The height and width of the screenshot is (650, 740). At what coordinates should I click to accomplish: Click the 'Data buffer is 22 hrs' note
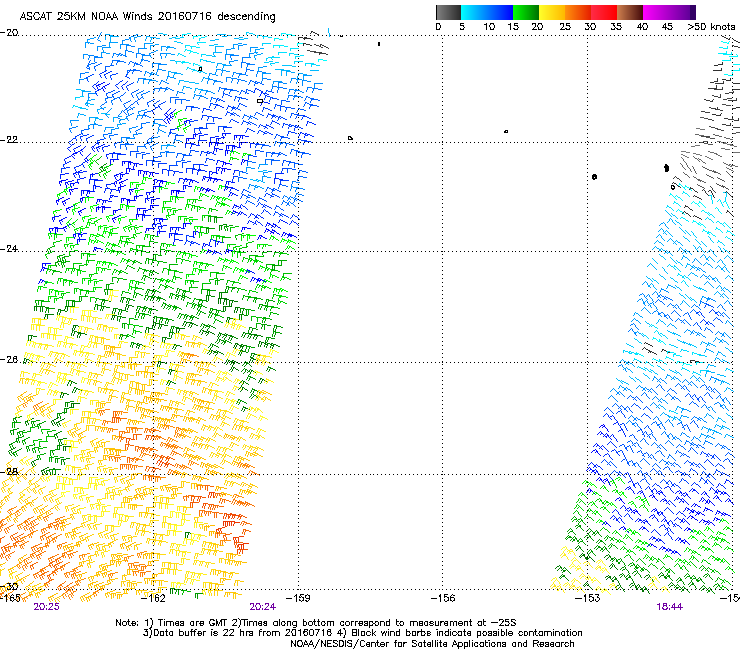point(362,633)
